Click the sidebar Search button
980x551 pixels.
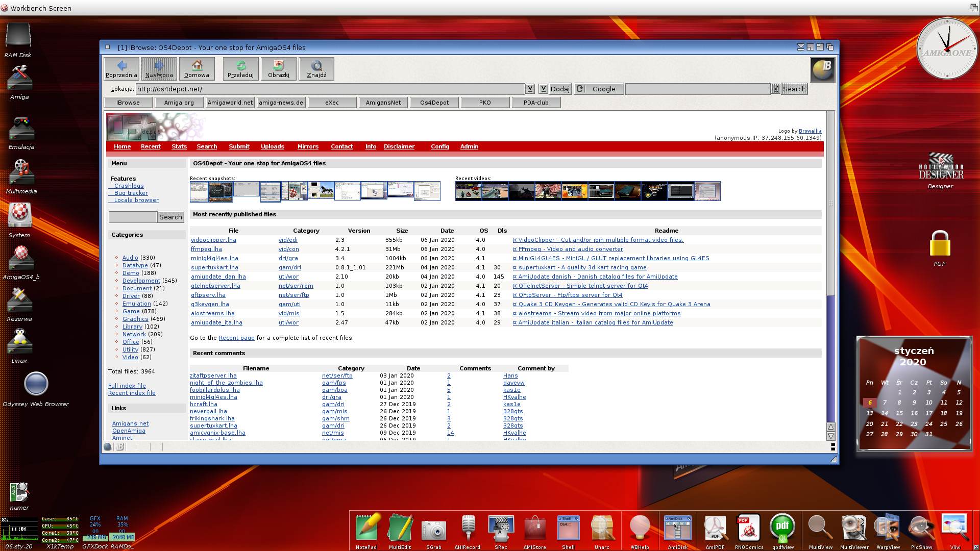point(170,217)
